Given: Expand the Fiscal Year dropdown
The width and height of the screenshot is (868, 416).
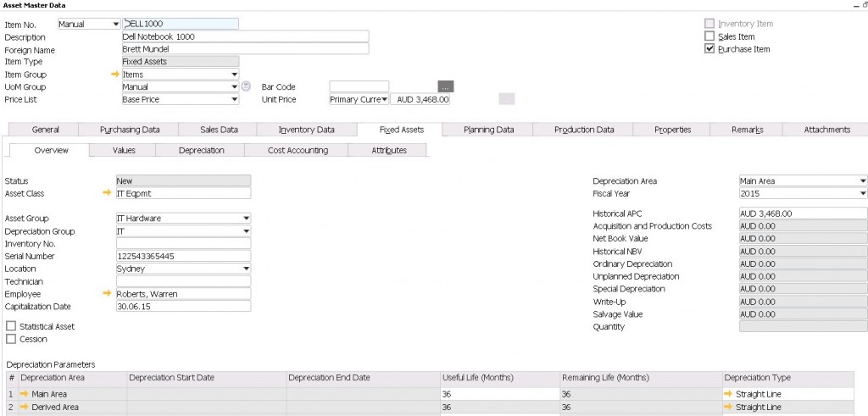Looking at the screenshot, I should coord(862,193).
